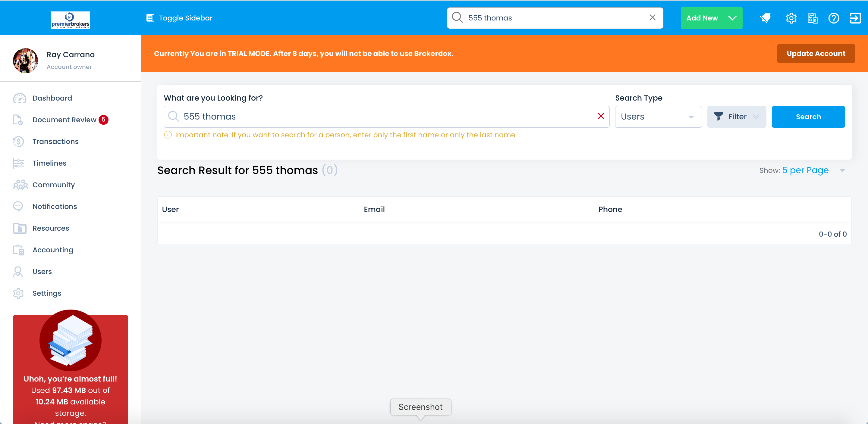Viewport: 868px width, 424px height.
Task: Click the Filter funnel icon
Action: coord(719,116)
